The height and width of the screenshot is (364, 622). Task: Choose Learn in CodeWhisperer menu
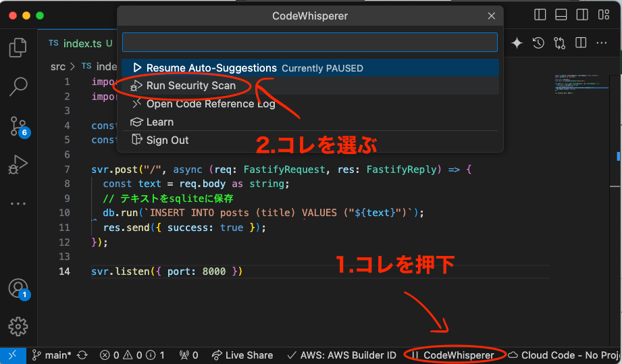[310, 122]
